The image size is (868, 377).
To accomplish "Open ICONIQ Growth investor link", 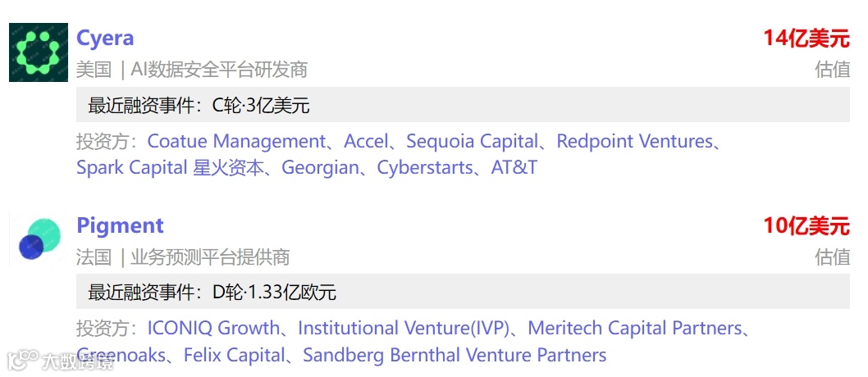I will click(x=213, y=329).
